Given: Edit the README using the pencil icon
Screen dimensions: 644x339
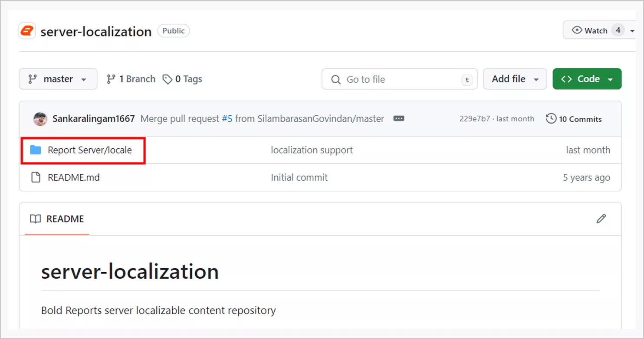Looking at the screenshot, I should (601, 218).
